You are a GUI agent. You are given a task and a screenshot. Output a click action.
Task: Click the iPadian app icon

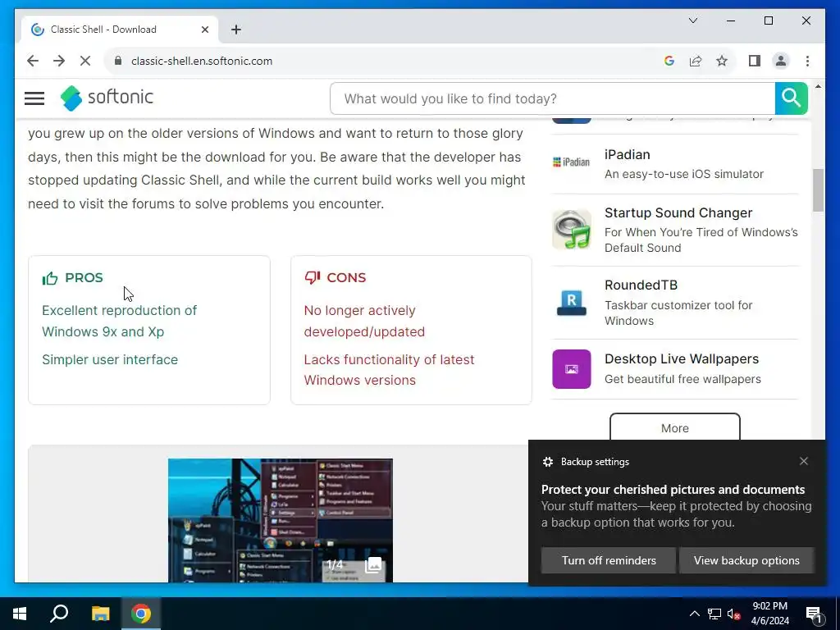point(571,162)
